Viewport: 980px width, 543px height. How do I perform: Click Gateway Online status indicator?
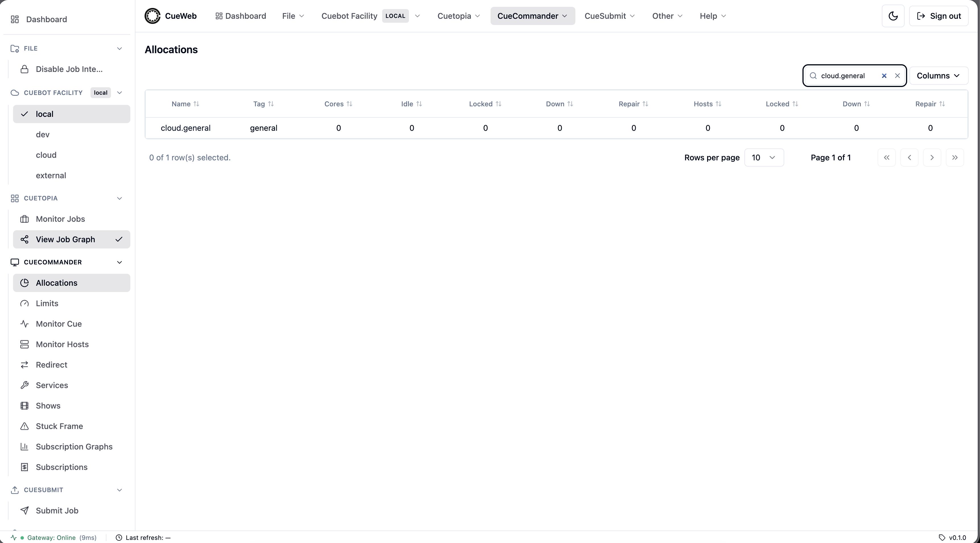coord(54,538)
